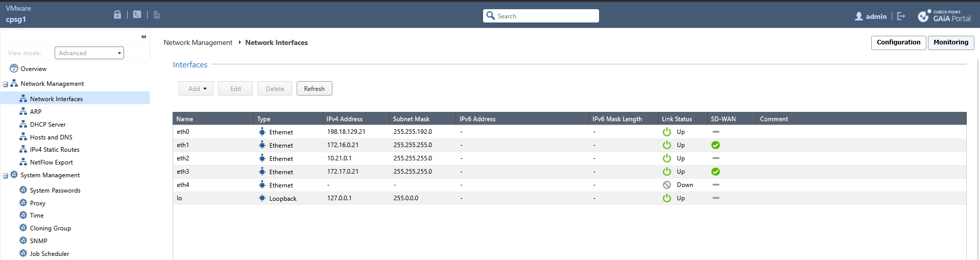Switch to the Monitoring tab
The height and width of the screenshot is (260, 980).
point(950,42)
